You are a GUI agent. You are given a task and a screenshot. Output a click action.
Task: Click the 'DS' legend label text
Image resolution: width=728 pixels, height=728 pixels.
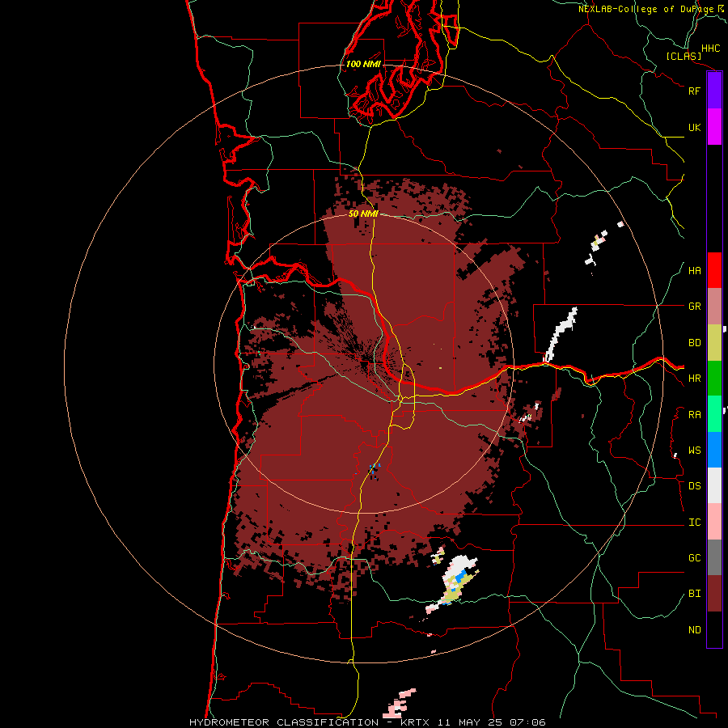(694, 486)
